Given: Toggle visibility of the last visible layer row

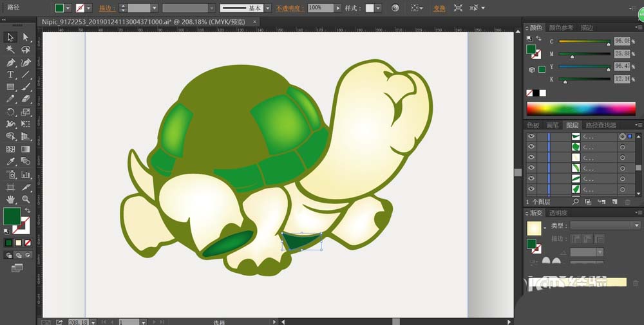Looking at the screenshot, I should tap(531, 189).
